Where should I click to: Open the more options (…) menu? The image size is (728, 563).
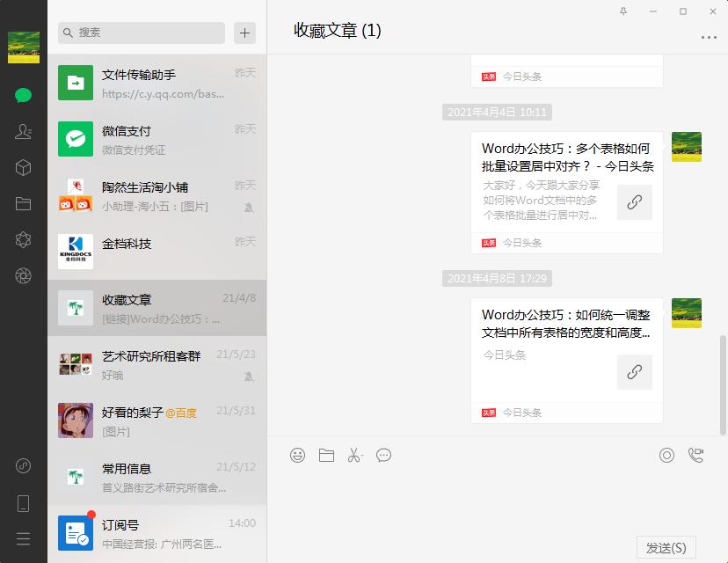(x=708, y=37)
